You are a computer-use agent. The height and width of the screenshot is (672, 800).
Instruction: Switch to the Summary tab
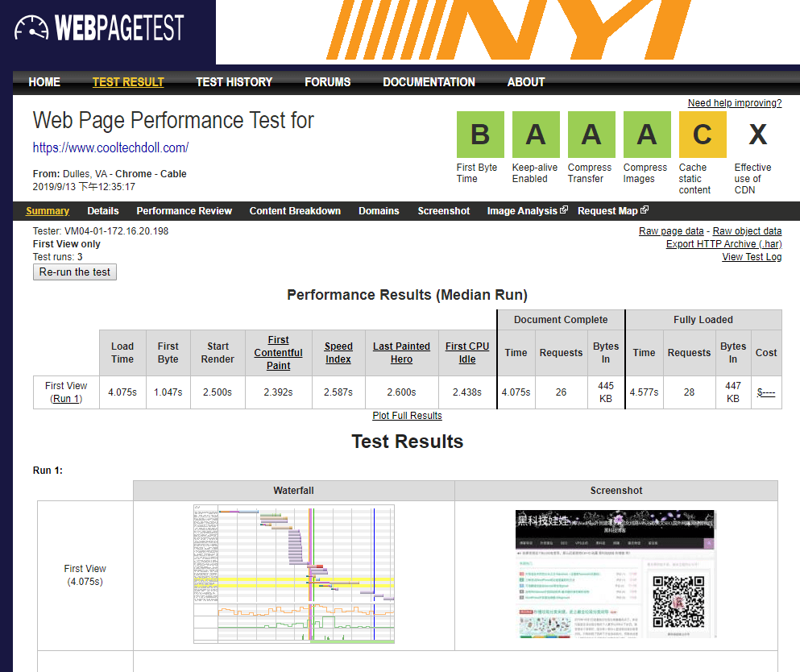[48, 211]
